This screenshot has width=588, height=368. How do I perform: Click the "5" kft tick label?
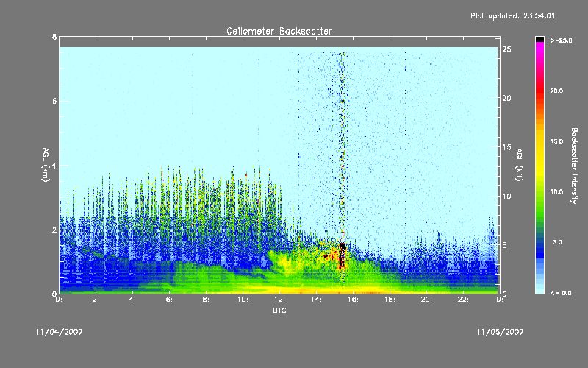(x=505, y=245)
